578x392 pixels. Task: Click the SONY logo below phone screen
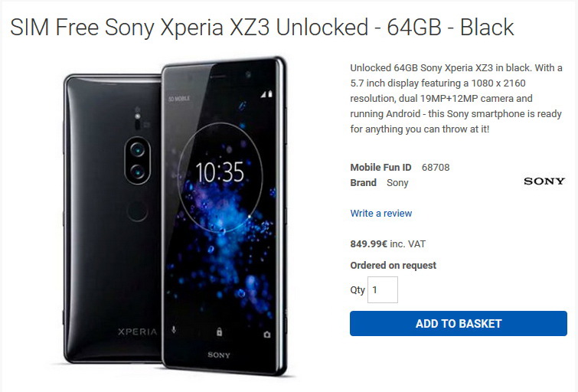click(219, 354)
